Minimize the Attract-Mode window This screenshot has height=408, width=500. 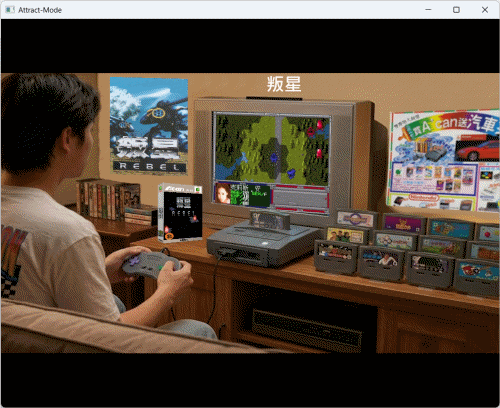[x=428, y=10]
